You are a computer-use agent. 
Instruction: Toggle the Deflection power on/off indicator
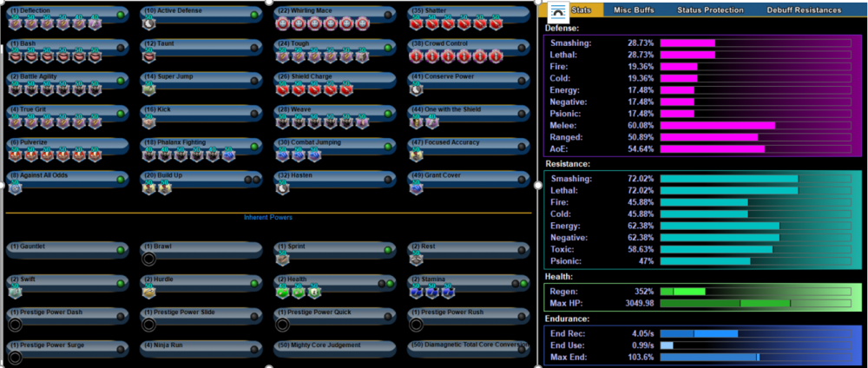pos(120,15)
